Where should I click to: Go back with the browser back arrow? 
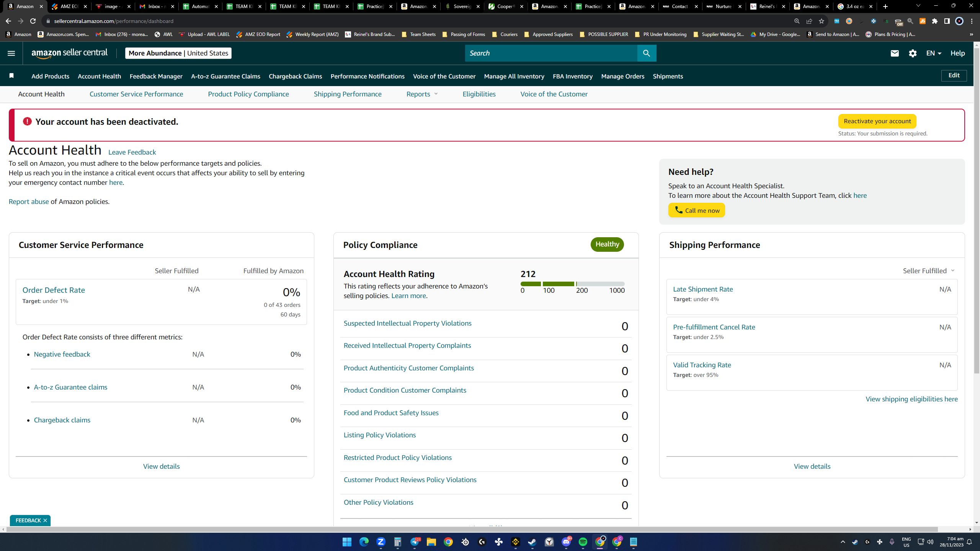coord(8,21)
